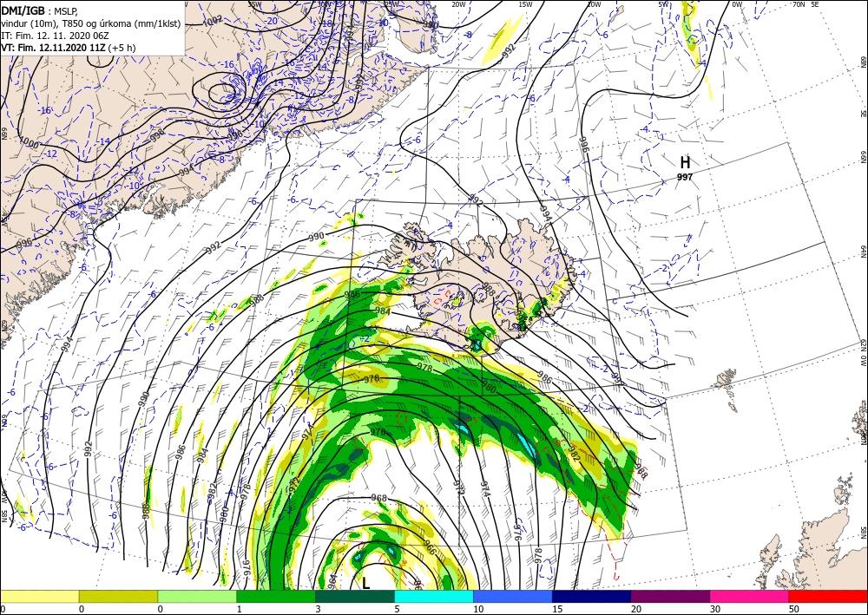Click the '997' pressure value under H
The image size is (868, 615).
(x=685, y=177)
